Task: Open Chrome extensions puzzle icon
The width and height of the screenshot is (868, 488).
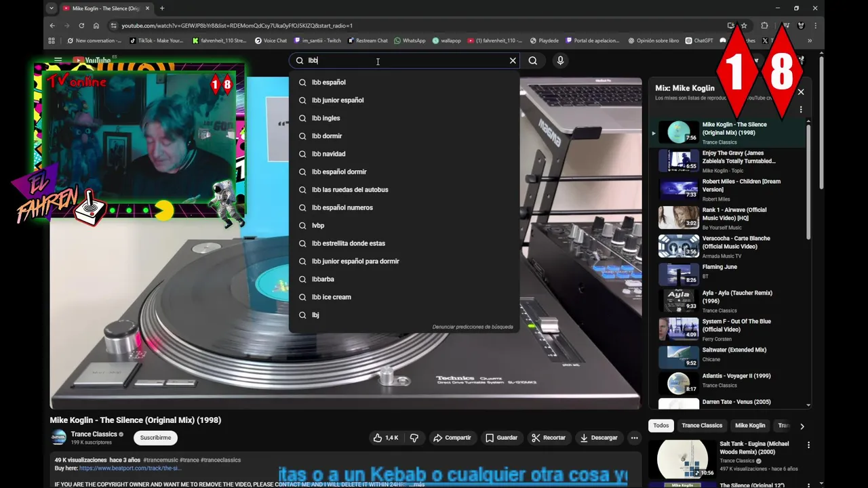Action: pyautogui.click(x=764, y=26)
